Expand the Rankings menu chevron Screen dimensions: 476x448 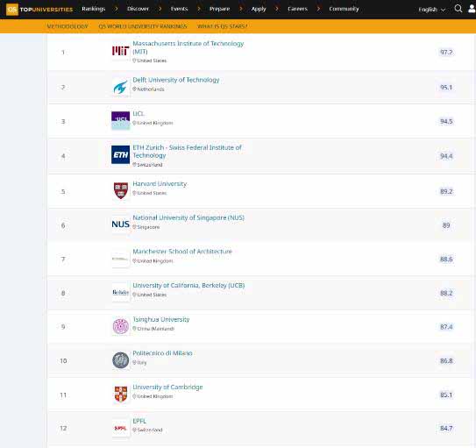click(x=116, y=9)
